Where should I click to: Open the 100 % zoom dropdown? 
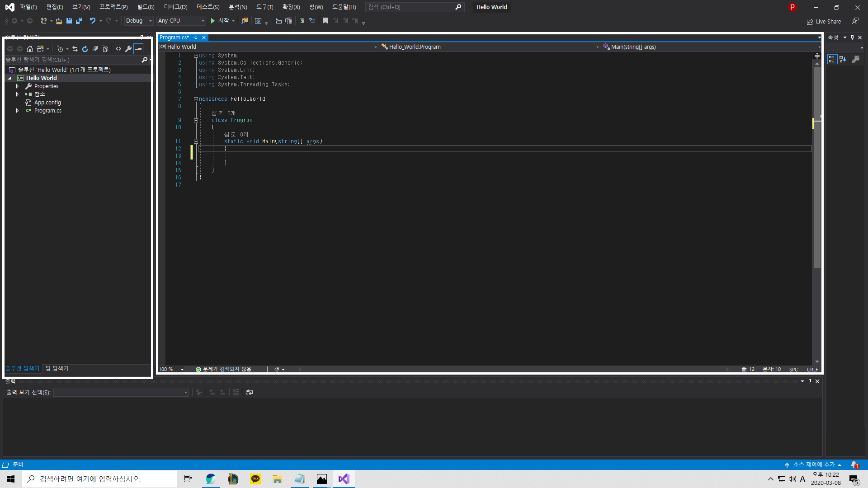[x=171, y=369]
